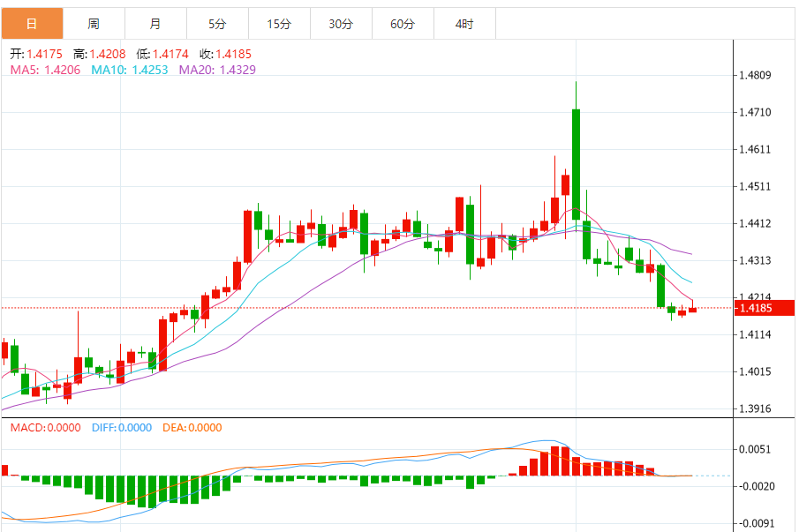Viewport: 799px width, 532px height.
Task: Click the 收: 1.4185 close value
Action: (225, 54)
